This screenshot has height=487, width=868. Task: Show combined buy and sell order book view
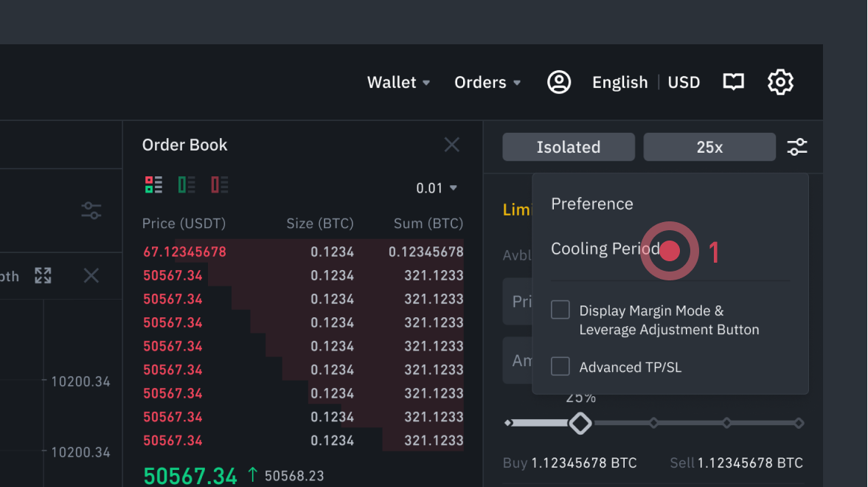(x=153, y=184)
